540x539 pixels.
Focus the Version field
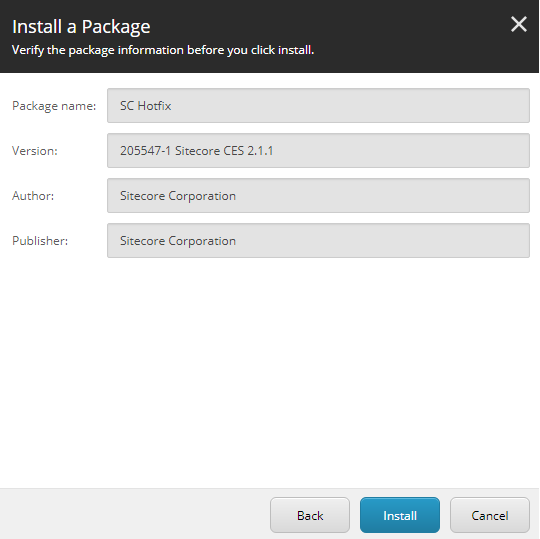tap(318, 151)
